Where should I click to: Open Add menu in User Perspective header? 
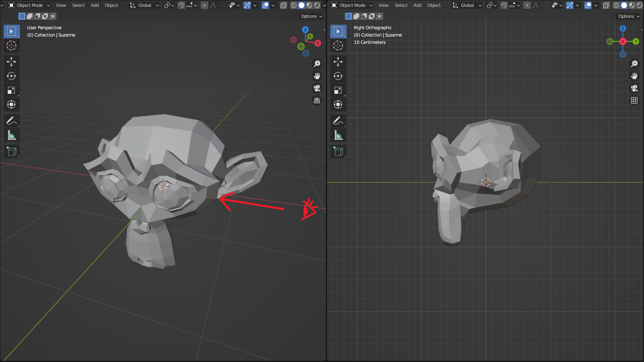tap(95, 5)
